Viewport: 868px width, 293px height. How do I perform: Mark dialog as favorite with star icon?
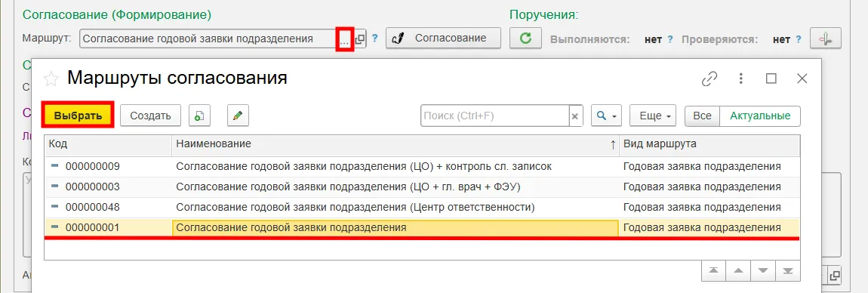pyautogui.click(x=51, y=79)
